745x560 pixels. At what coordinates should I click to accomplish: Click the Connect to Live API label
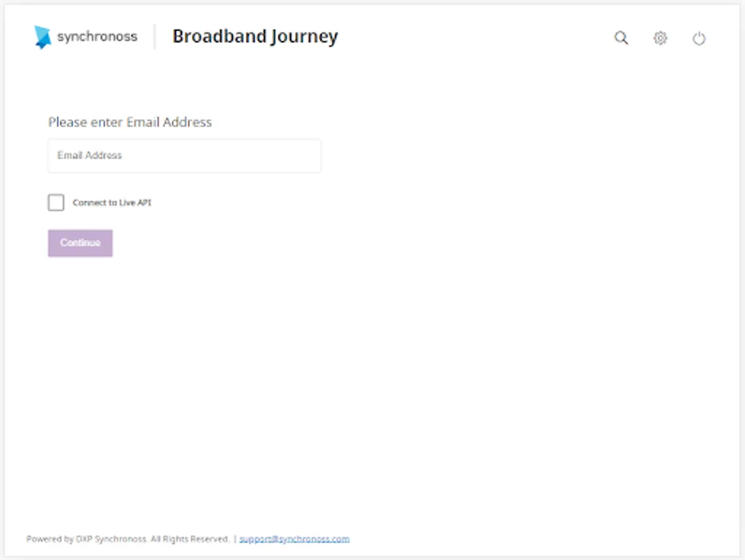[112, 203]
